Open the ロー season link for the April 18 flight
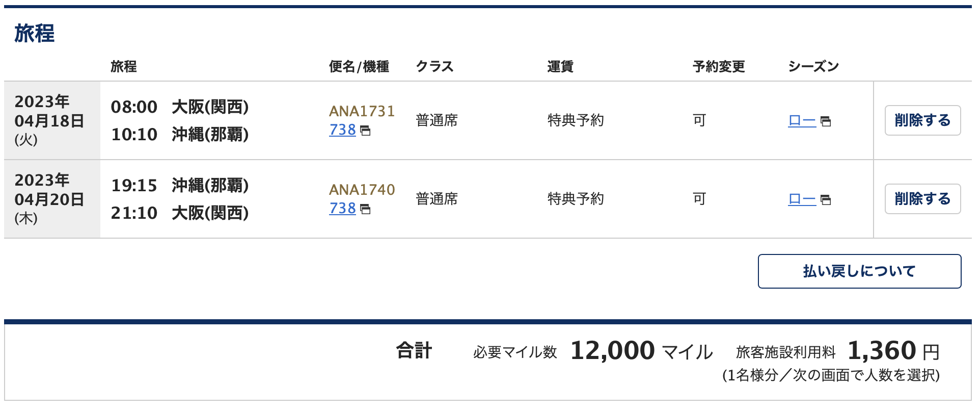980x410 pixels. tap(801, 121)
